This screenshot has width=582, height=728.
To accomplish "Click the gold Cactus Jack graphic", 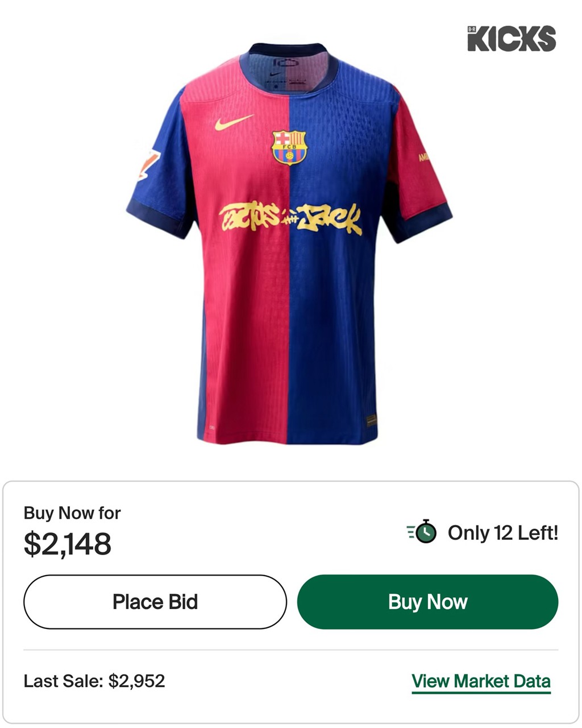I will click(x=290, y=219).
